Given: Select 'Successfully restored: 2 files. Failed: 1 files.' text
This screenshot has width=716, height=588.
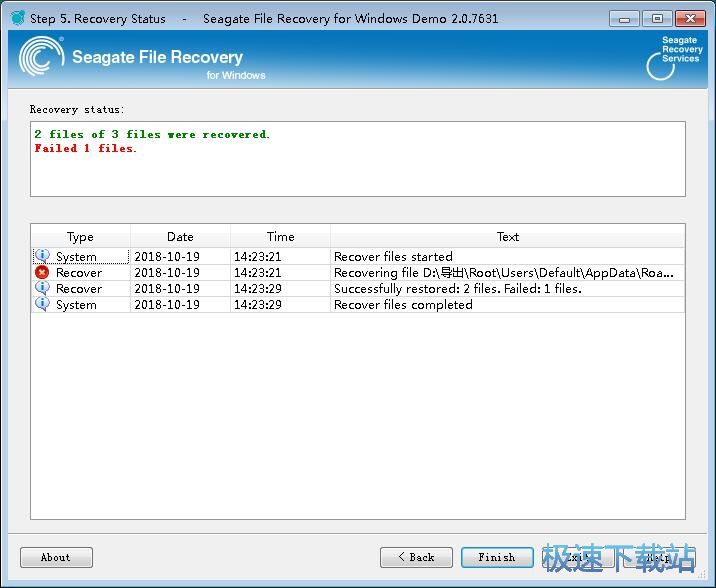Looking at the screenshot, I should tap(458, 289).
